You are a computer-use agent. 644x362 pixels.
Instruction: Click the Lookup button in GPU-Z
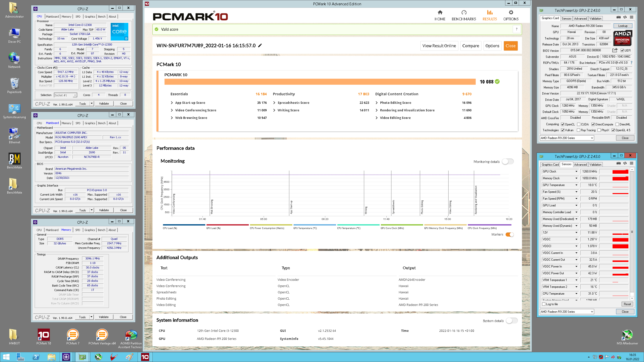point(623,26)
